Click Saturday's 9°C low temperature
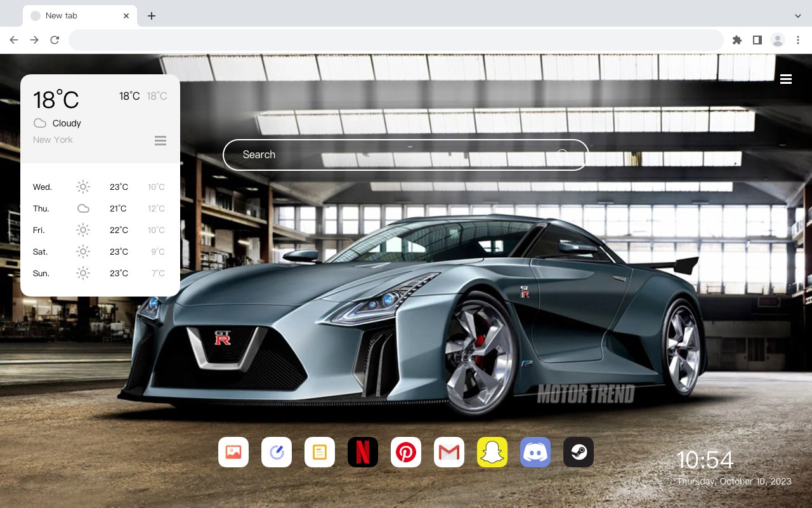The width and height of the screenshot is (812, 508). (158, 251)
